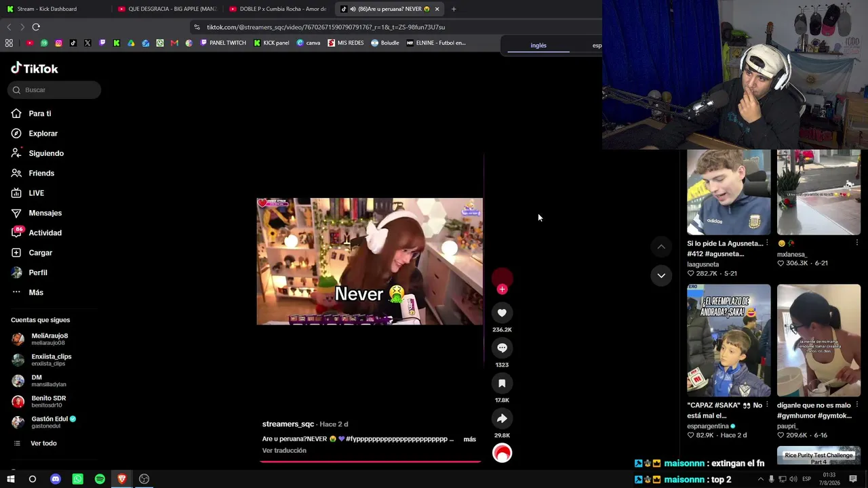Viewport: 868px width, 488px height.
Task: Open options for the mxlanesa_ video card
Action: 856,243
